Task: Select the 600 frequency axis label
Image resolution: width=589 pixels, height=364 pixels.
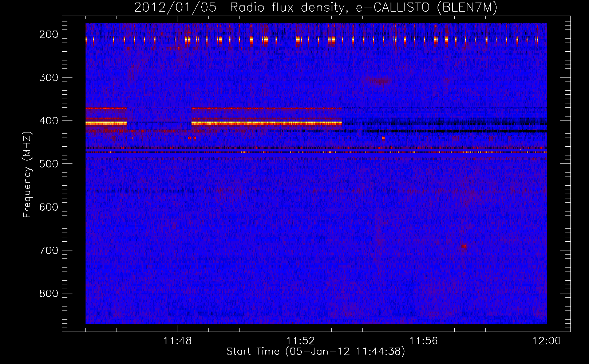Action: click(49, 207)
